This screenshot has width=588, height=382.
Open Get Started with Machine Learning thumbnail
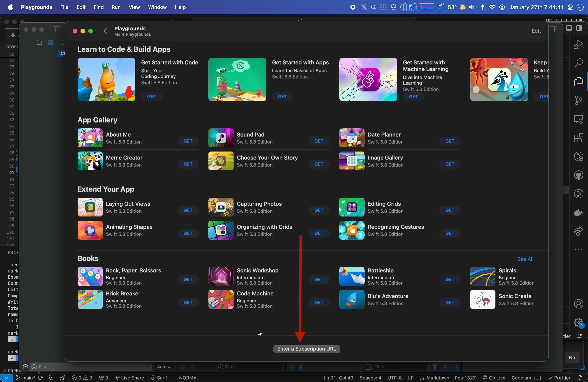[368, 80]
